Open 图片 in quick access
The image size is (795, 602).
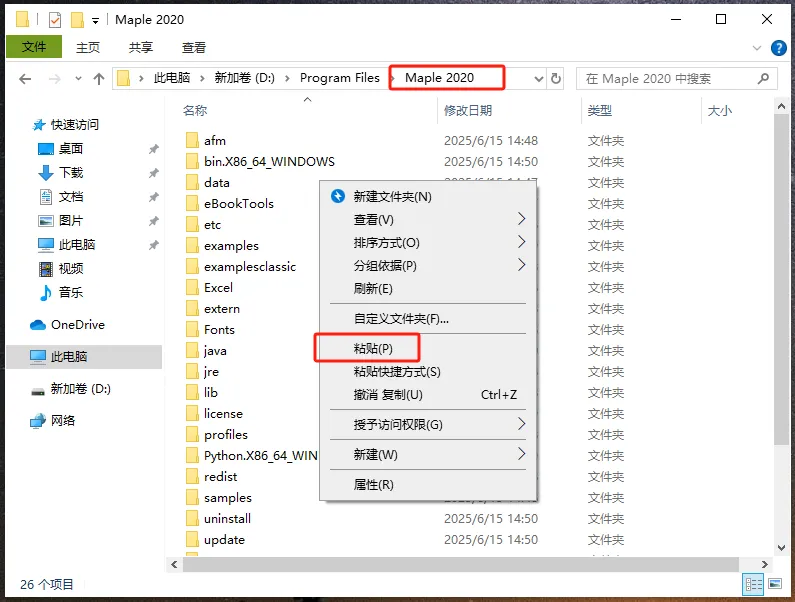(70, 220)
